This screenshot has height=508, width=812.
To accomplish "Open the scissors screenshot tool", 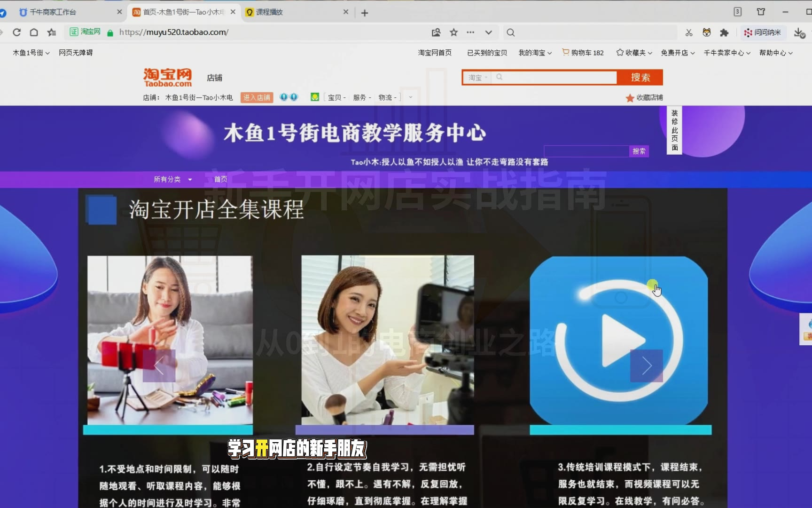I will point(689,32).
